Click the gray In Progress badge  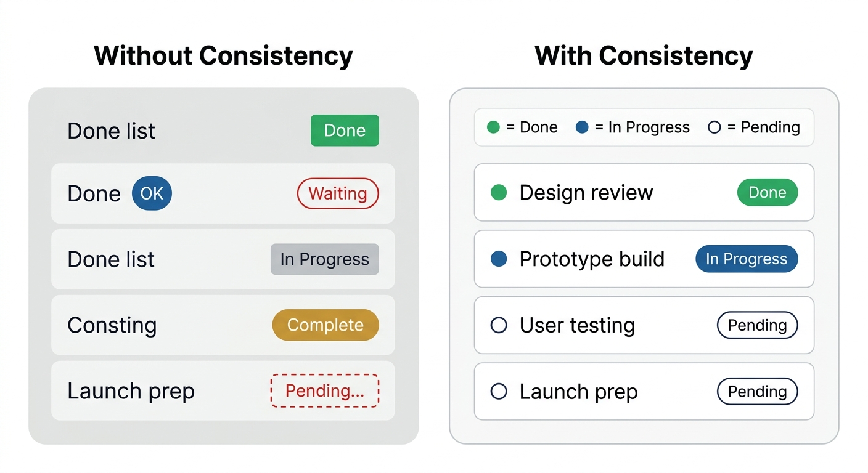[x=325, y=259]
